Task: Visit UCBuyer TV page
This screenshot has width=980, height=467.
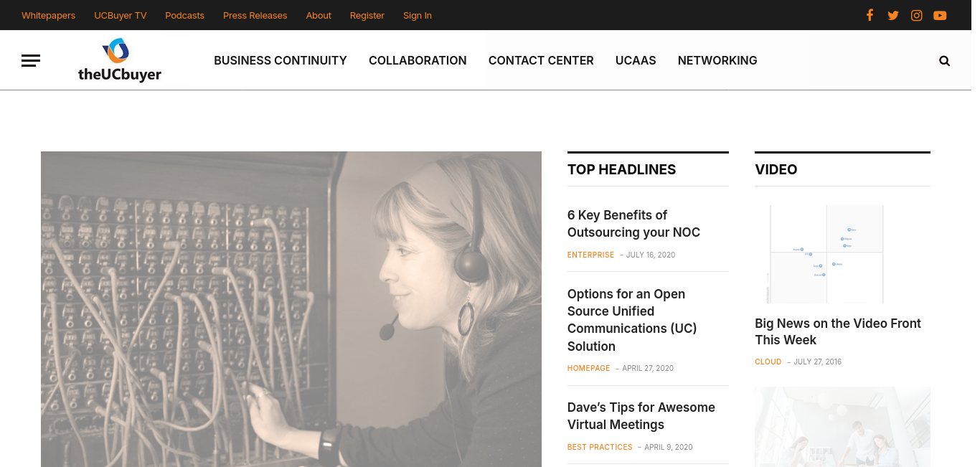Action: pyautogui.click(x=121, y=15)
